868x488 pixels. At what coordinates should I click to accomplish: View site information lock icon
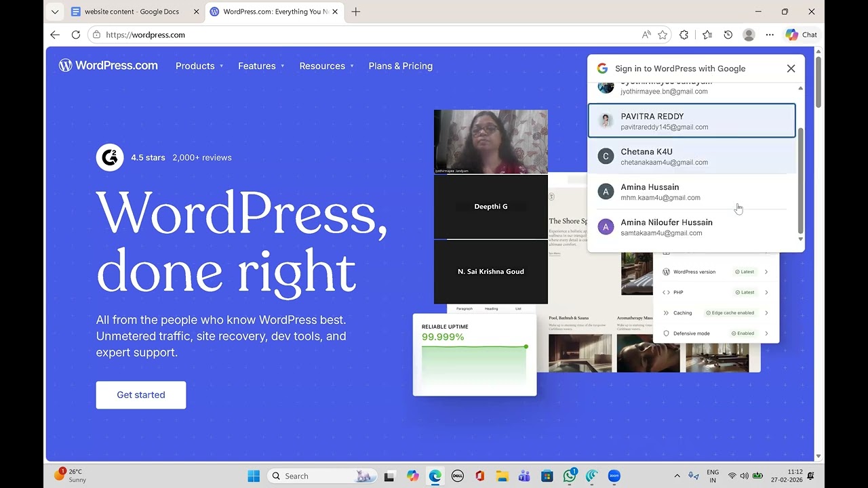[x=96, y=35]
